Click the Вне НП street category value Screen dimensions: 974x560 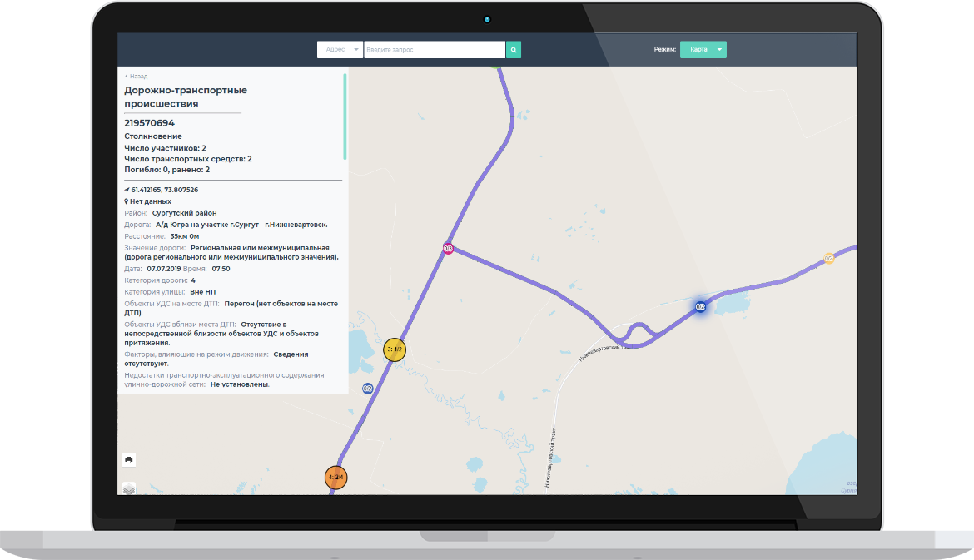coord(202,292)
